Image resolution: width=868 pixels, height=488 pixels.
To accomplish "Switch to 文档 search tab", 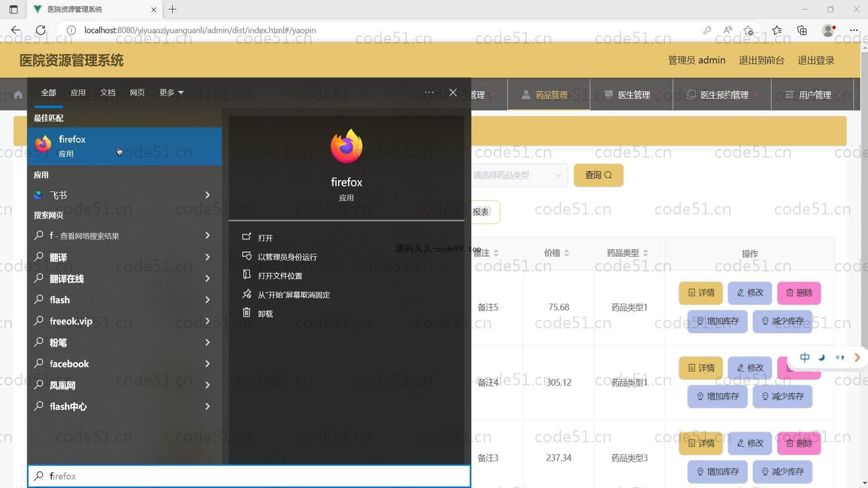I will pos(108,93).
